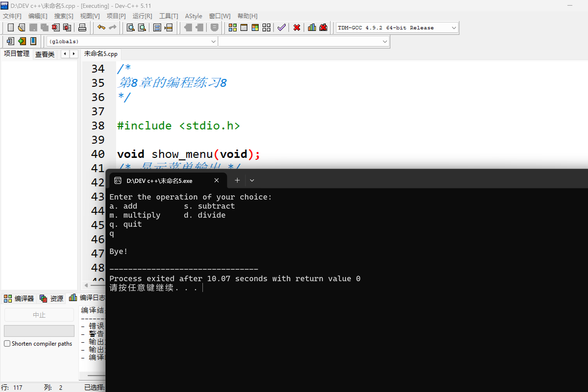The height and width of the screenshot is (392, 588).
Task: Open a new console tab with plus button
Action: click(237, 180)
